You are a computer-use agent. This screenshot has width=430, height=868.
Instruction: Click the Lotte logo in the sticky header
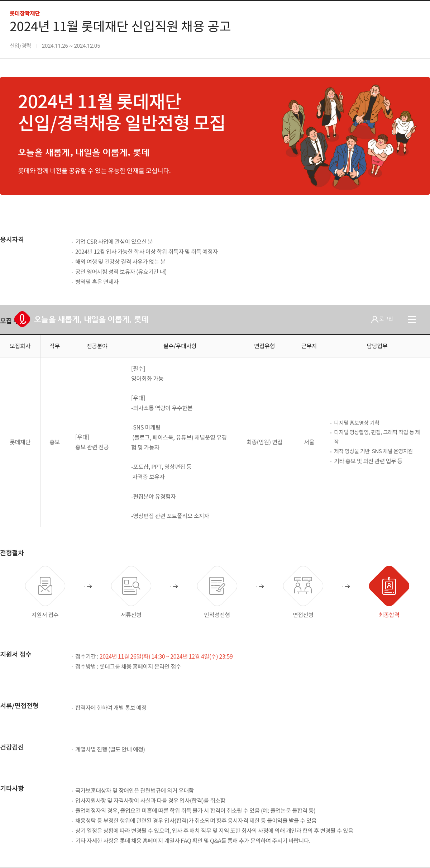point(22,319)
